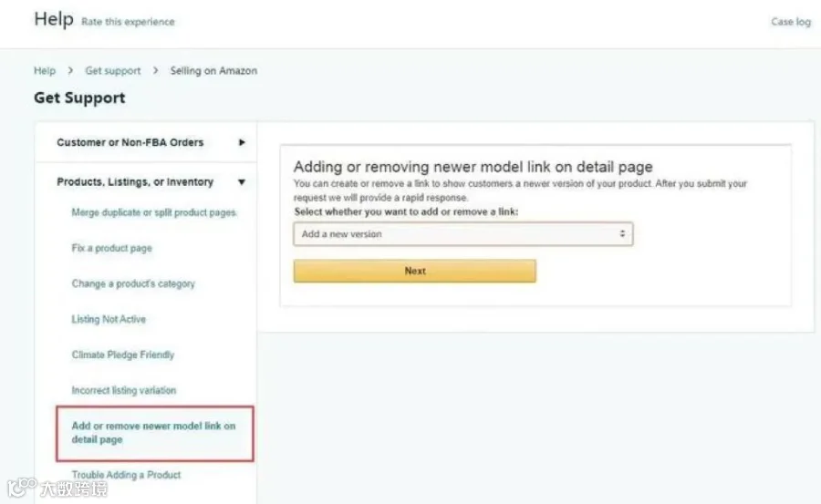Click 'Select whether you want to add' label

[406, 212]
